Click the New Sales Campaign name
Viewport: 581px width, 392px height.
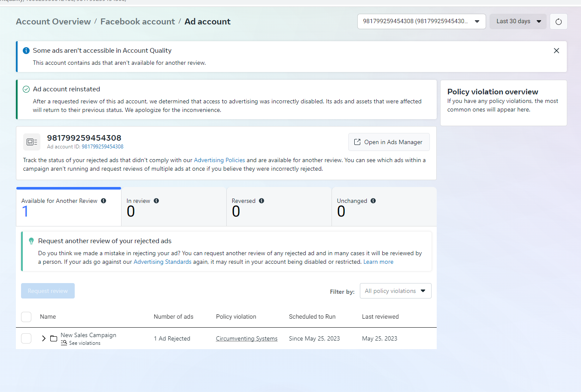[88, 335]
